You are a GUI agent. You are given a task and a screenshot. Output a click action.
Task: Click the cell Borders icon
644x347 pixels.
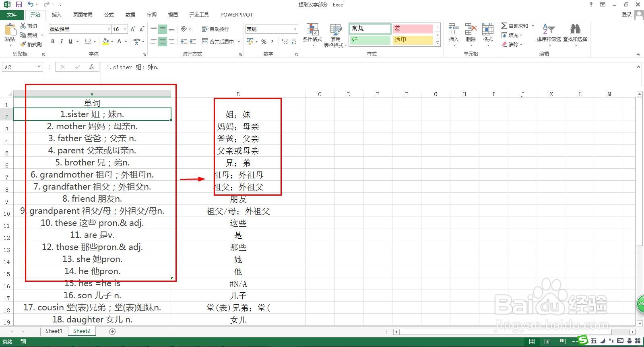point(88,41)
